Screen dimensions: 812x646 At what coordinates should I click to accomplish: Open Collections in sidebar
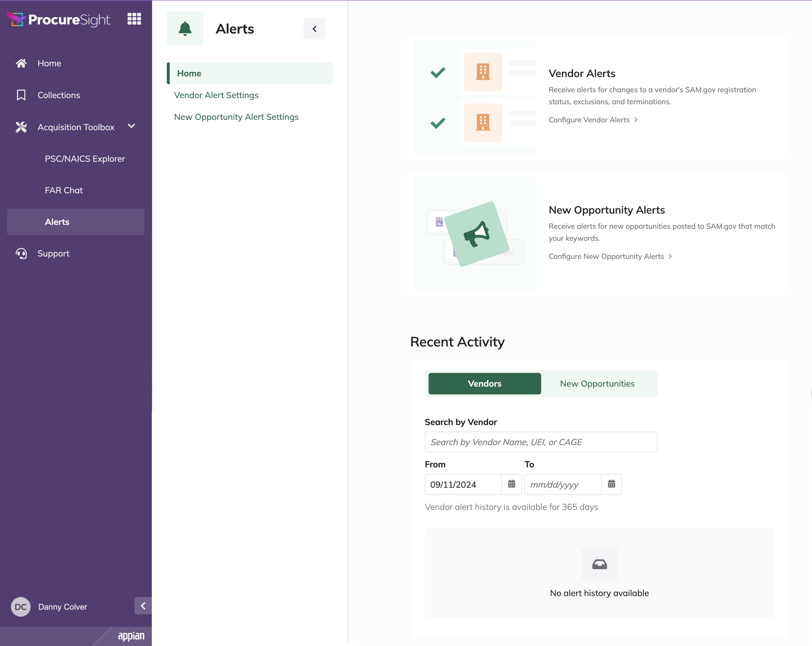(x=59, y=95)
